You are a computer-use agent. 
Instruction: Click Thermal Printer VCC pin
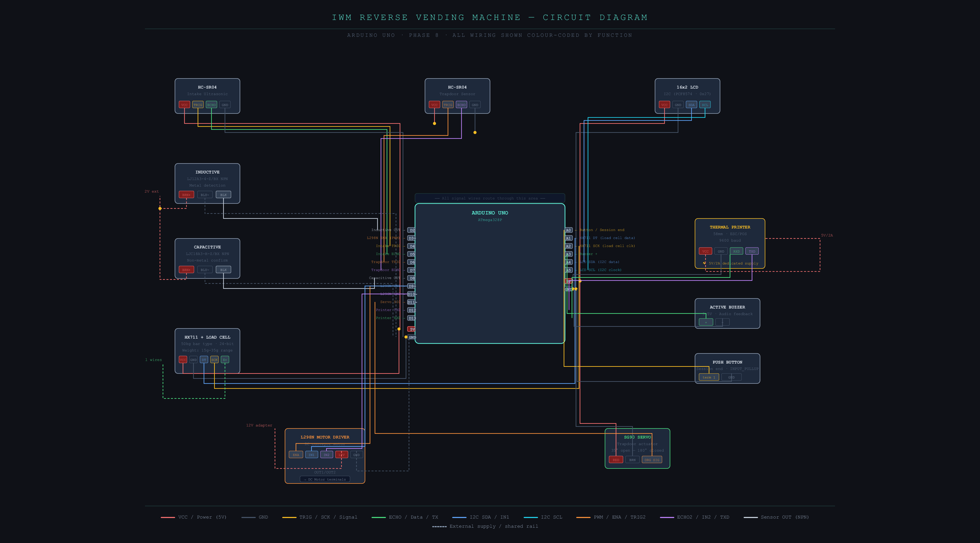[705, 251]
